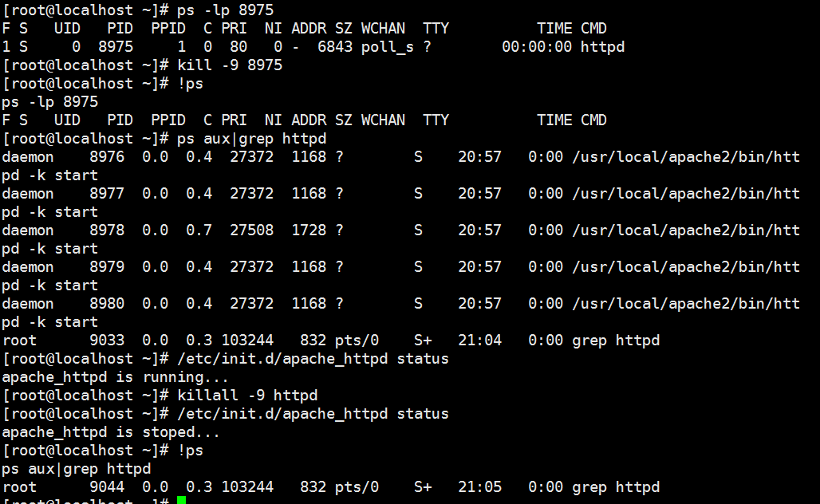Screen dimensions: 820x504
Task: Click the %MEM value 0.7
Action: pos(199,230)
